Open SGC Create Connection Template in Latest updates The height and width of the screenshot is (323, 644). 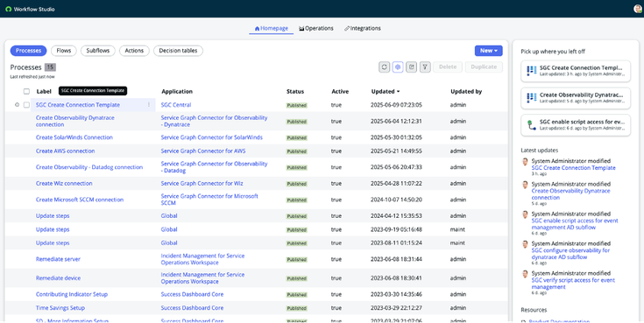(573, 167)
